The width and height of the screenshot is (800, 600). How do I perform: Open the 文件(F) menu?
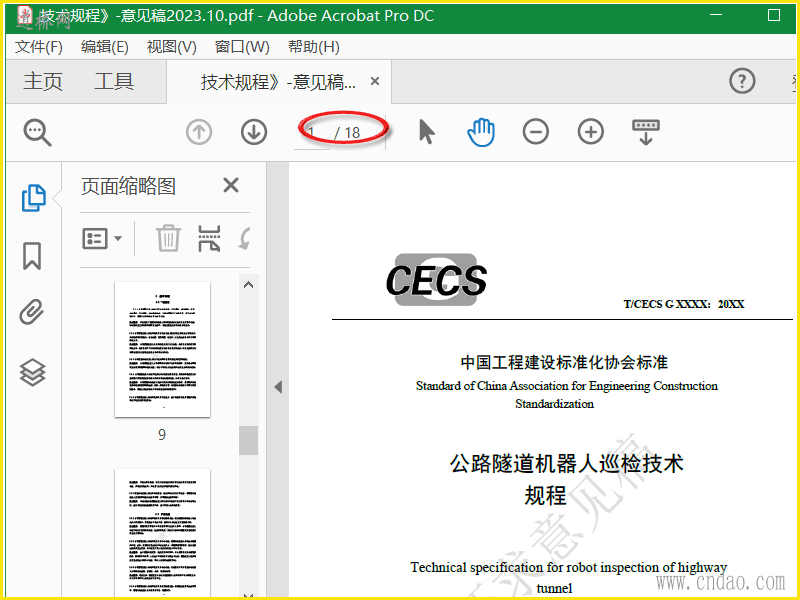39,47
